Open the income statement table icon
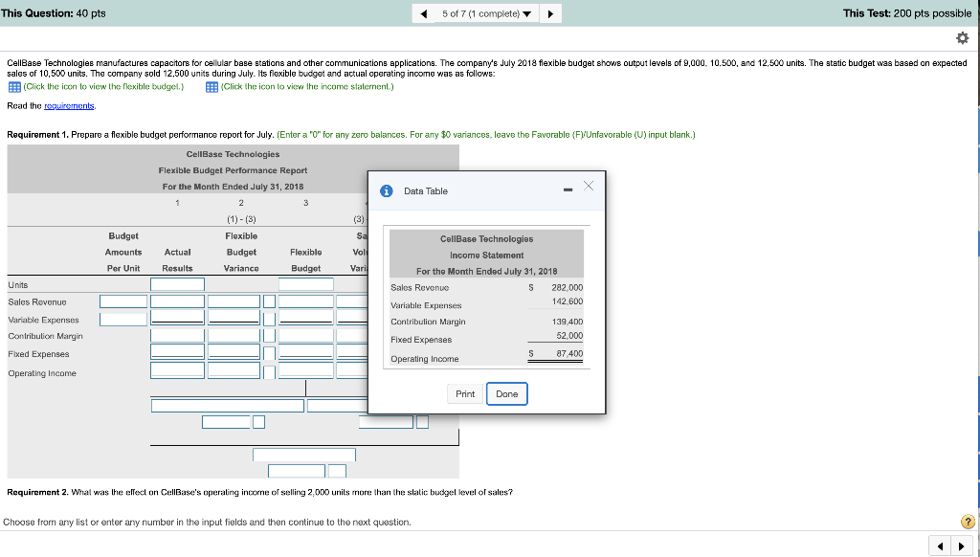This screenshot has width=980, height=557. (212, 87)
